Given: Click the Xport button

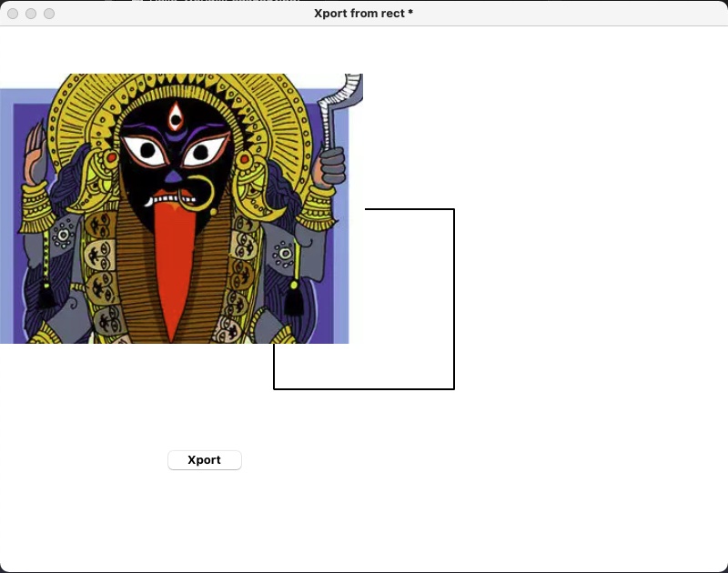Looking at the screenshot, I should coord(204,460).
